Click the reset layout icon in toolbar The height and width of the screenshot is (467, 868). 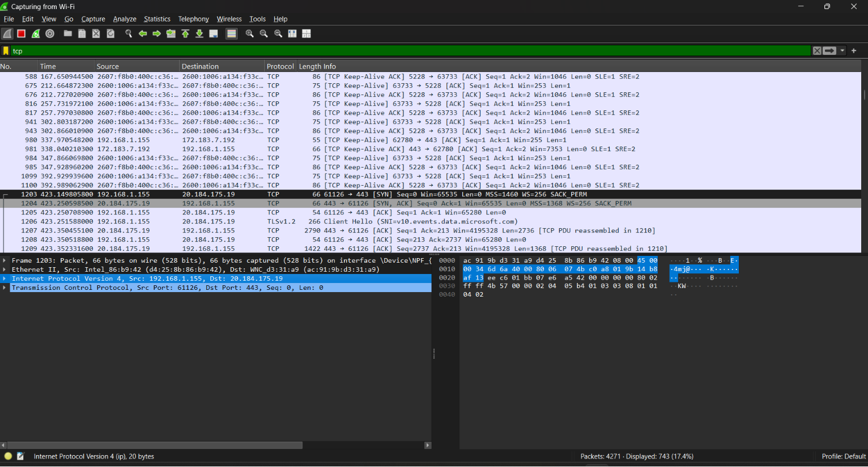[307, 34]
